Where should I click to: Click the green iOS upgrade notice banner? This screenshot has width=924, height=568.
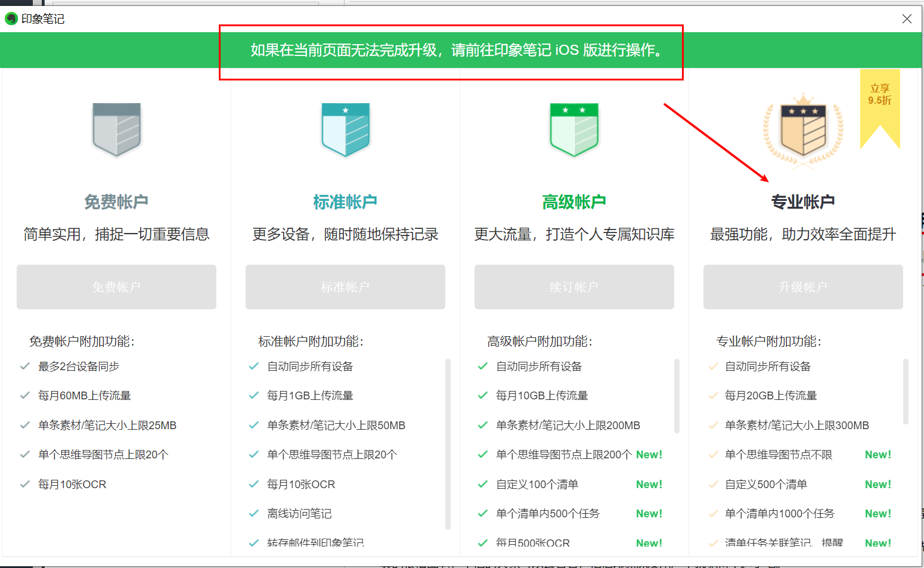click(x=456, y=50)
